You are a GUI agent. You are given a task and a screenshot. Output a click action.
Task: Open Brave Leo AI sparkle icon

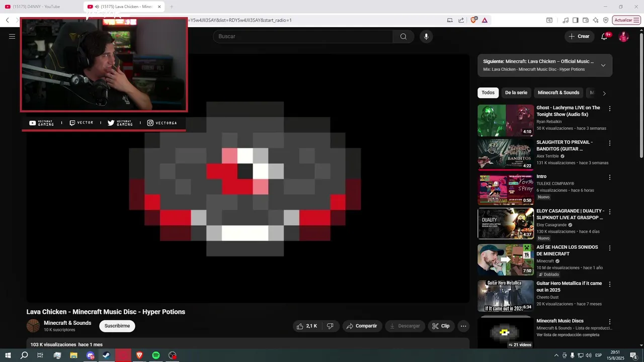point(596,20)
